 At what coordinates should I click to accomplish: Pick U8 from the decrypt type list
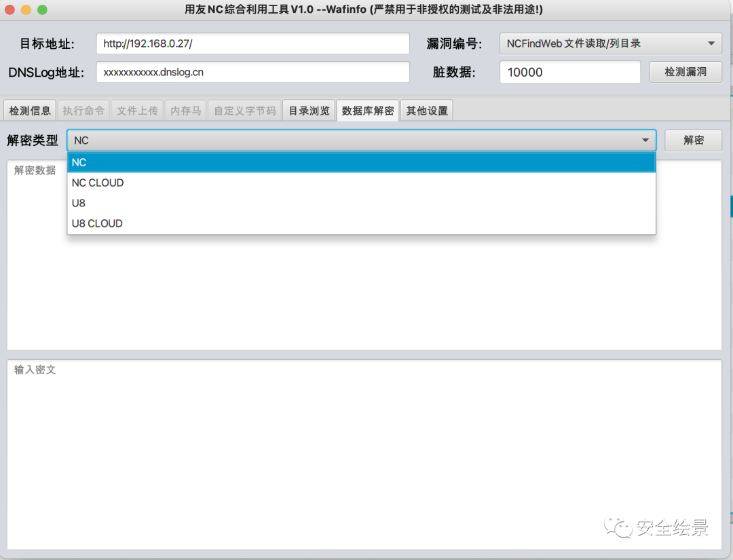(361, 204)
